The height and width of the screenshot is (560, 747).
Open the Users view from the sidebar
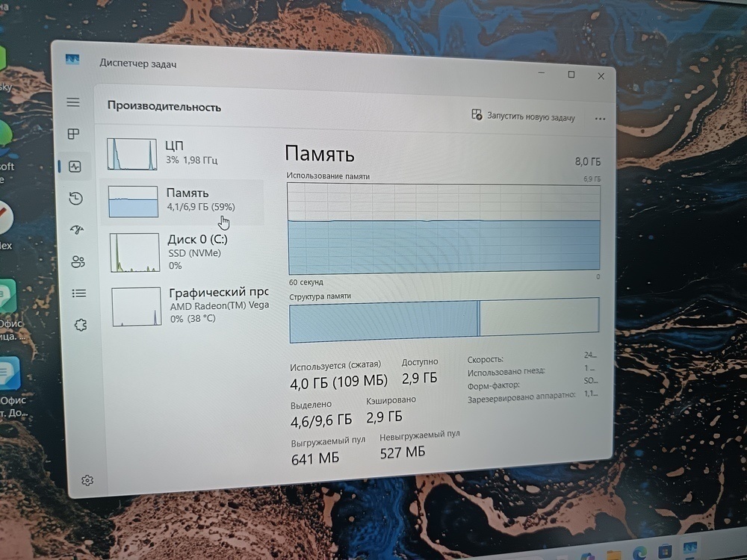[76, 261]
